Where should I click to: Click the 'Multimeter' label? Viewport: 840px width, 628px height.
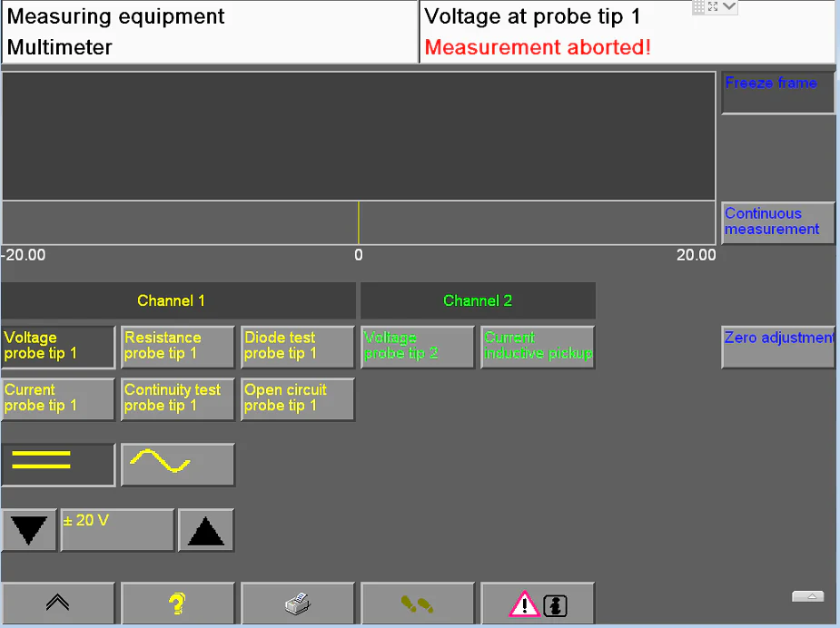59,47
